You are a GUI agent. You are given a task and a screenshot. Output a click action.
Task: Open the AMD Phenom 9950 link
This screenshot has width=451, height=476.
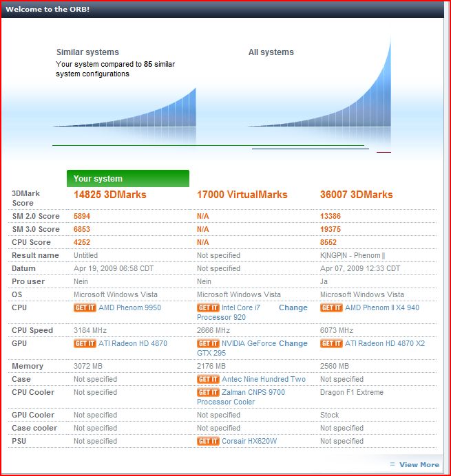(129, 307)
